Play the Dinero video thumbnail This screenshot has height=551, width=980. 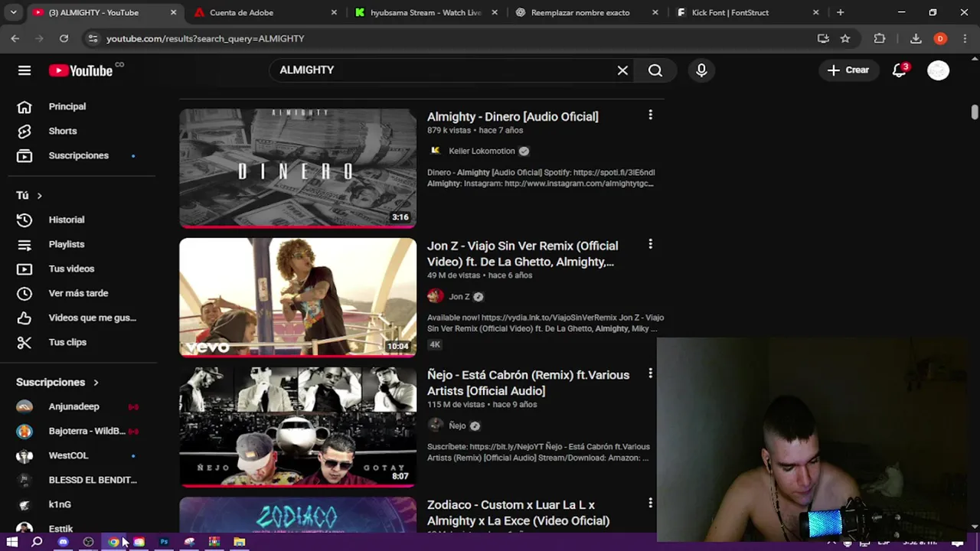298,168
